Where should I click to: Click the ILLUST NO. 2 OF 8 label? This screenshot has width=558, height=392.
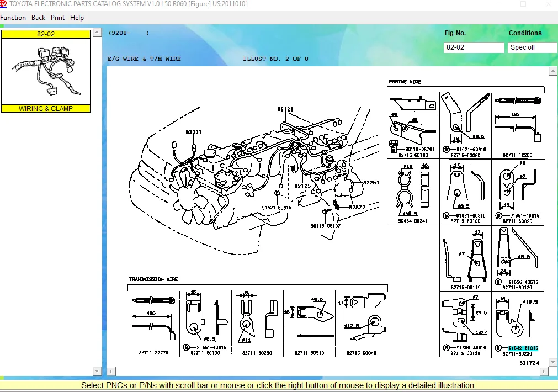coord(275,59)
